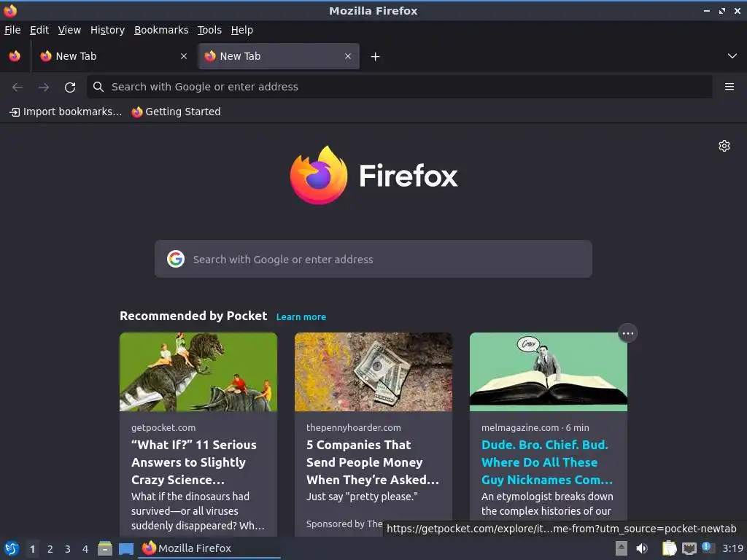Open the Getting Started bookmark
Viewport: 747px width, 560px height.
coord(177,112)
